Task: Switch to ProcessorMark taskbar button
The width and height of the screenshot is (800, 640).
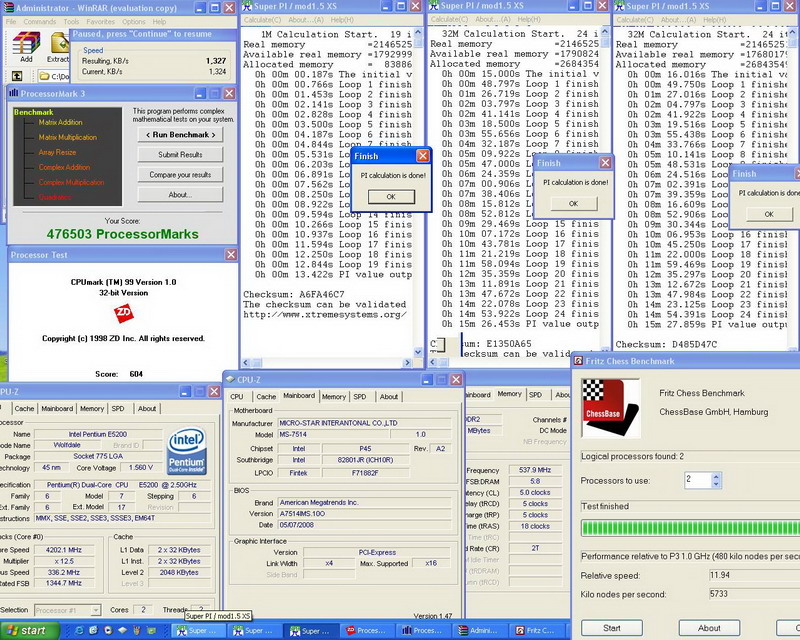Action: (422, 630)
